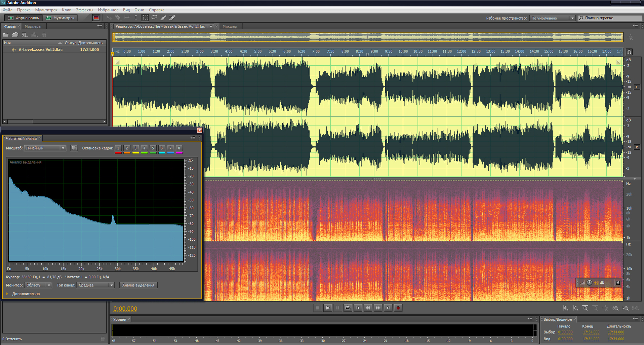
Task: Select the Lasso selection tool
Action: point(154,18)
